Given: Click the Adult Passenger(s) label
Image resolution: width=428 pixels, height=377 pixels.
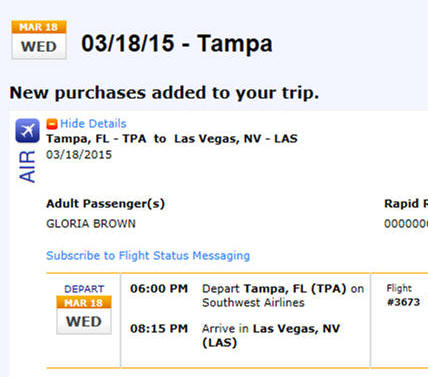Looking at the screenshot, I should click(106, 203).
